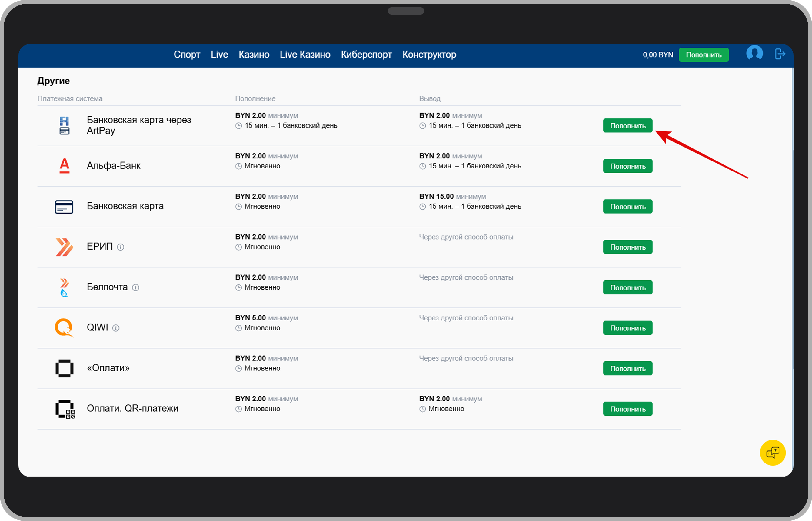Click the info icon beside Белпочта

[135, 287]
